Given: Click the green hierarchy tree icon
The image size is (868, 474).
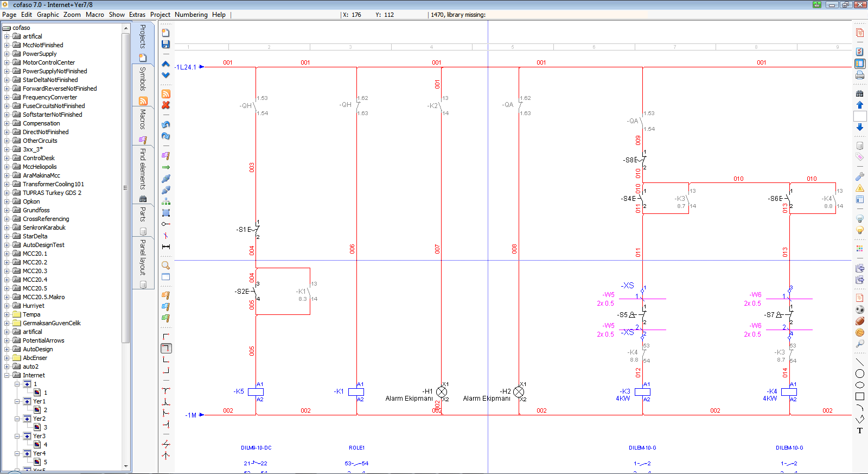Looking at the screenshot, I should click(165, 201).
